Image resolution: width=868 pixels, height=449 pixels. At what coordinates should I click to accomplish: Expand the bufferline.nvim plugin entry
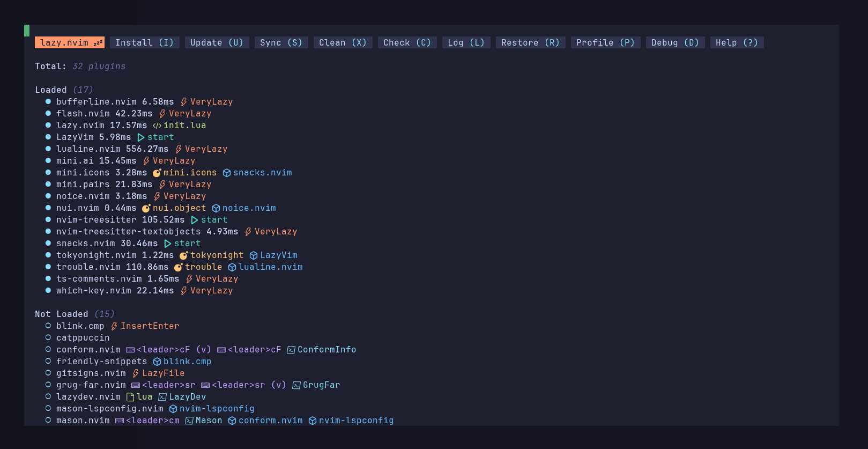pos(97,102)
